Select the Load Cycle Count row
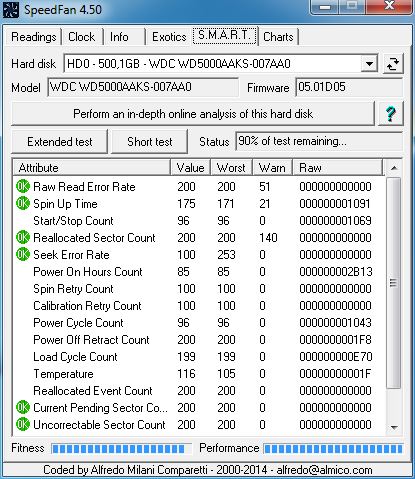Image resolution: width=415 pixels, height=479 pixels. click(x=199, y=356)
